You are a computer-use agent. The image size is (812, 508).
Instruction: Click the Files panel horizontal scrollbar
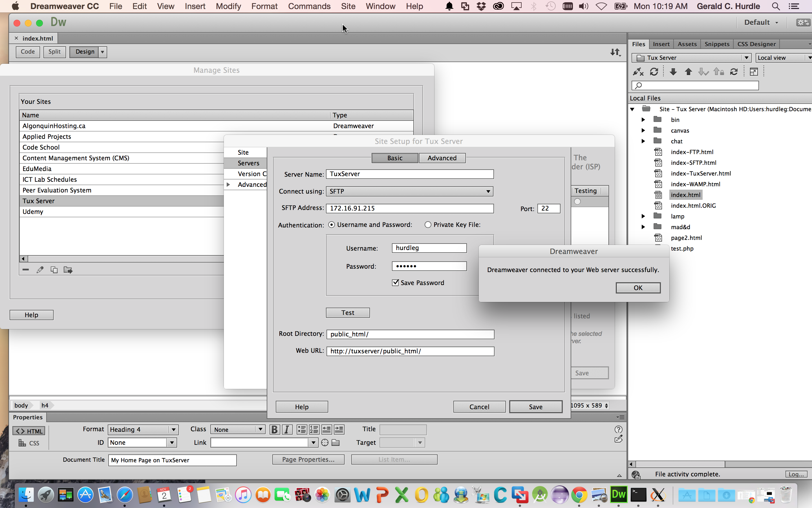pyautogui.click(x=680, y=464)
